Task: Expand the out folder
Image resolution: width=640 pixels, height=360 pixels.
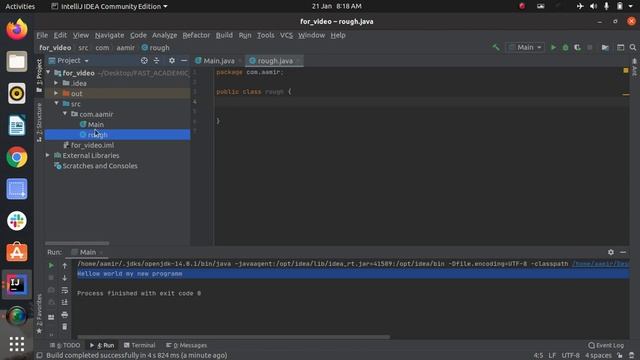Action: coord(56,93)
